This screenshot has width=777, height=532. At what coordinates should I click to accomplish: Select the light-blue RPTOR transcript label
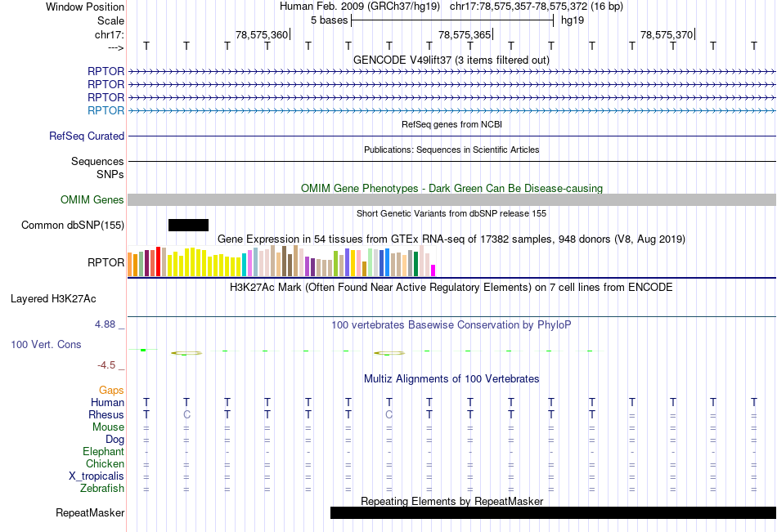coord(106,110)
